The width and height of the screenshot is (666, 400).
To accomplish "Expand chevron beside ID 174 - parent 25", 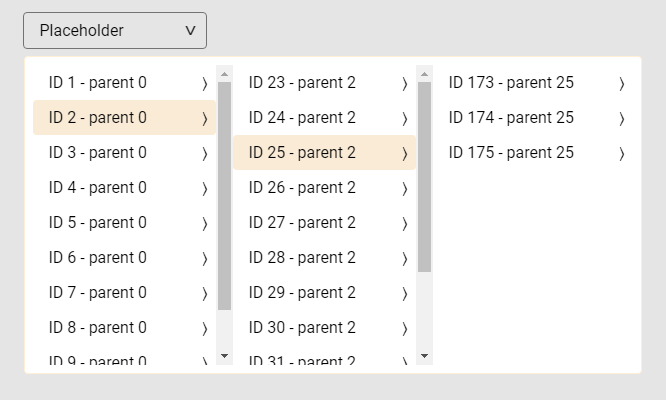I will [x=621, y=119].
